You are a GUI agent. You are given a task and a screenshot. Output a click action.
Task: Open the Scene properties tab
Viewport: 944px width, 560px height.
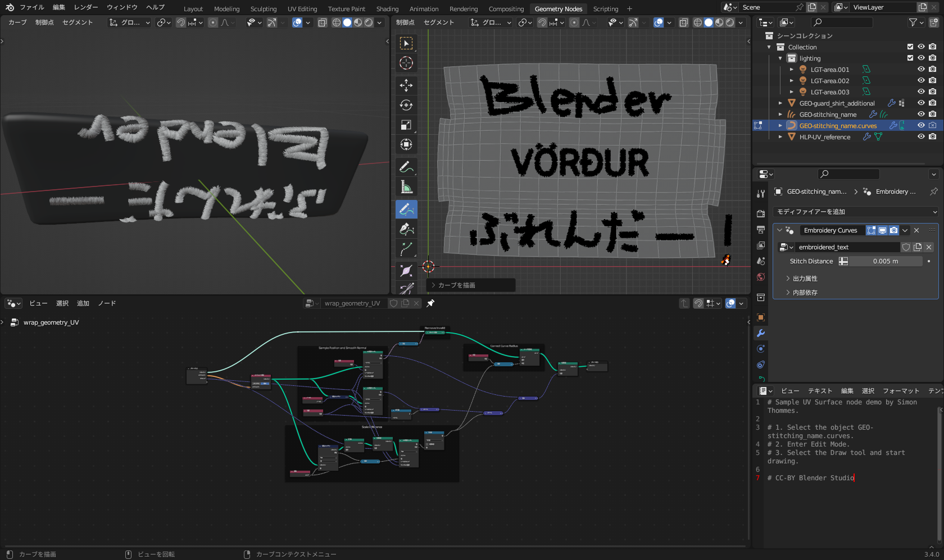(761, 261)
